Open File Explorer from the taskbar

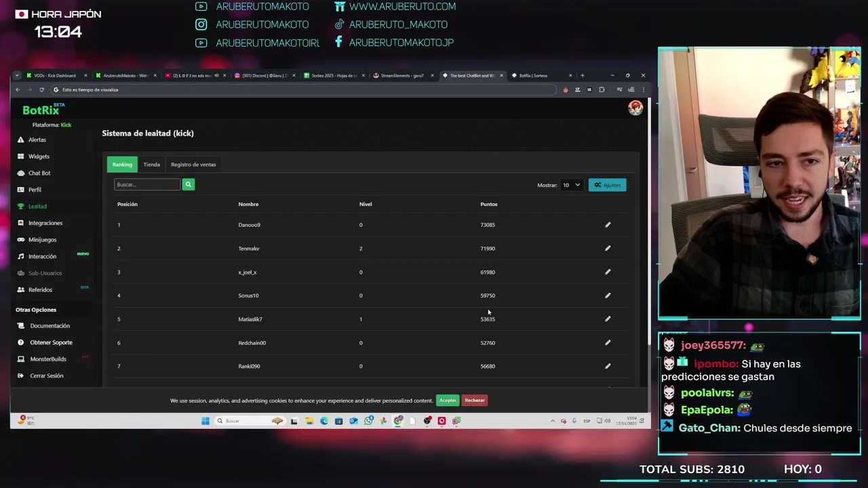pos(309,421)
